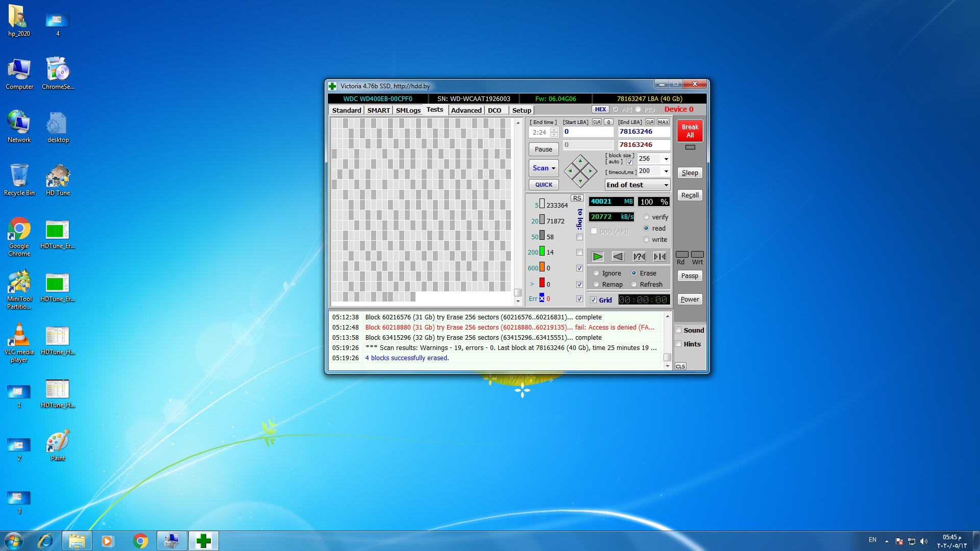Click the Sleep button

(690, 173)
